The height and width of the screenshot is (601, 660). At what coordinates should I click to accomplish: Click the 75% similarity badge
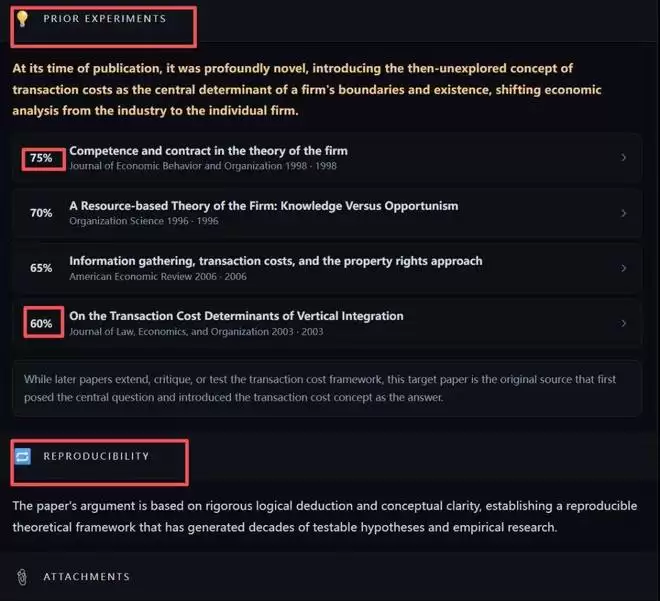point(41,158)
